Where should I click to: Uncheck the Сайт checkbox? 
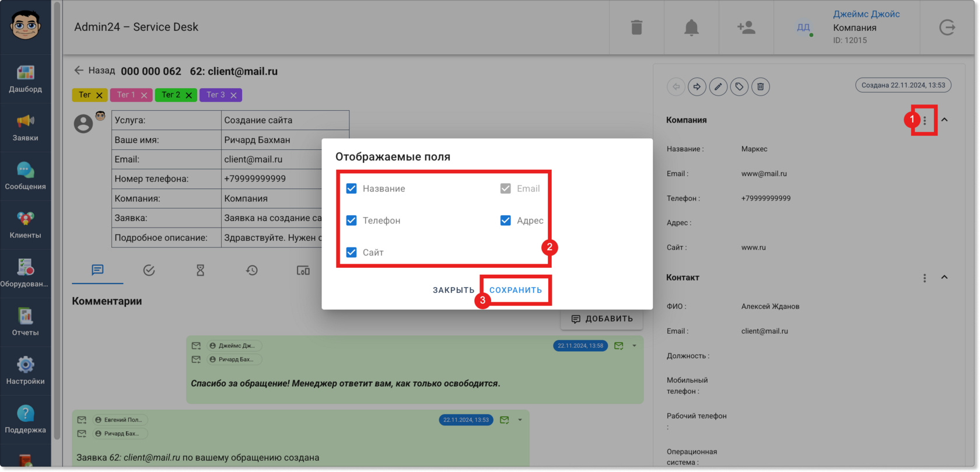tap(351, 253)
